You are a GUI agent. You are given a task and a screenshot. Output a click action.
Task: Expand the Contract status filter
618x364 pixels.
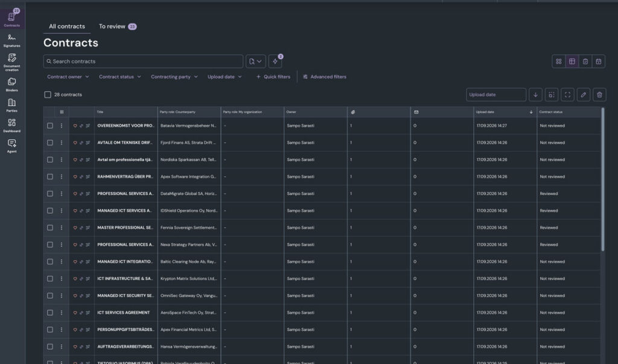click(120, 77)
